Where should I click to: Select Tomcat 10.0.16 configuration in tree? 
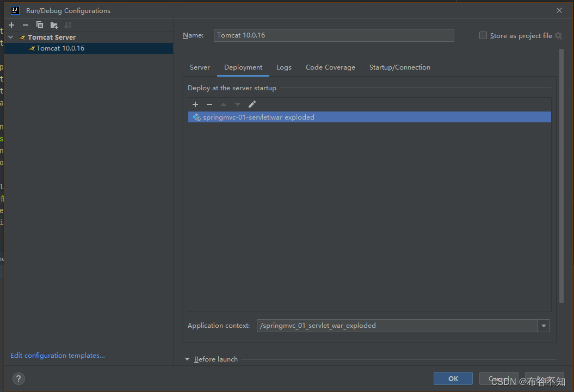pyautogui.click(x=89, y=48)
